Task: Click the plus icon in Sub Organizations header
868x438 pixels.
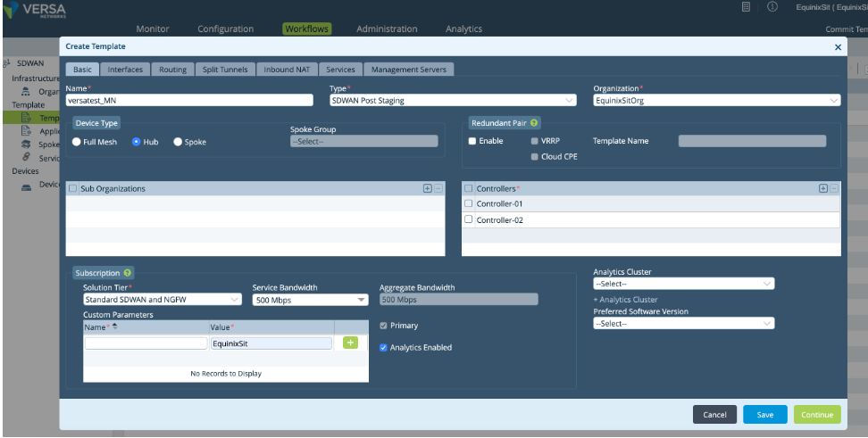Action: [427, 188]
